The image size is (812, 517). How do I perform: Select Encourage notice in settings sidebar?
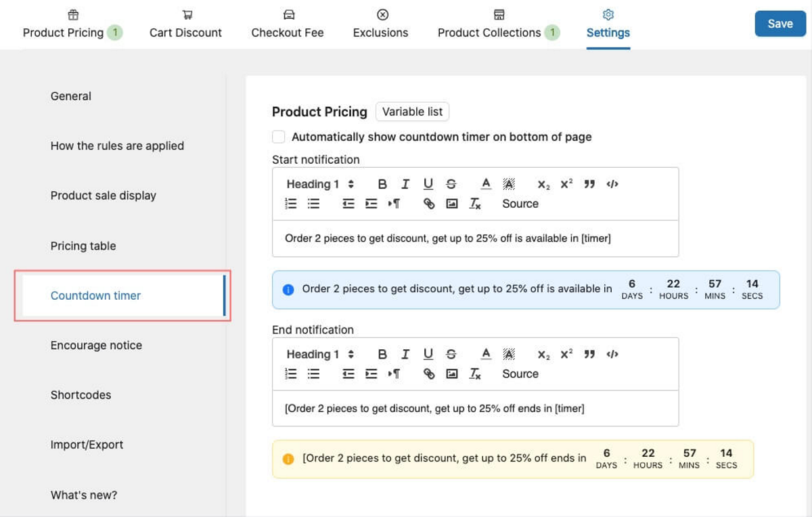coord(96,345)
